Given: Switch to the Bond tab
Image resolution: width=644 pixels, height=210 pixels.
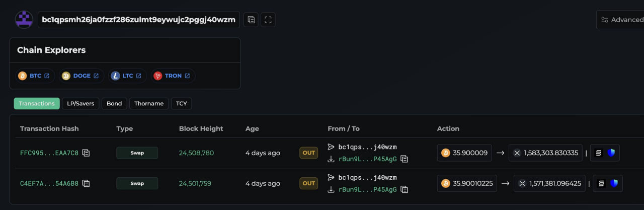Looking at the screenshot, I should click(x=114, y=103).
